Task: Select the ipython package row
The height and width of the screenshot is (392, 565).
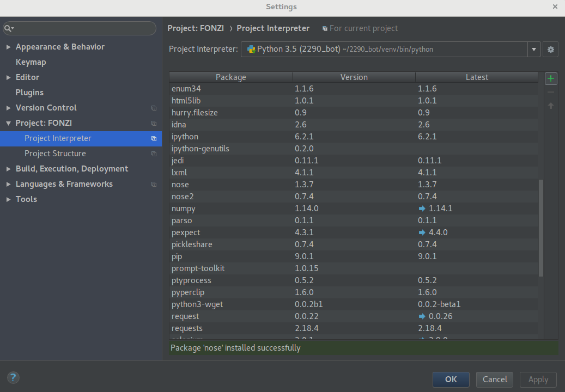Action: click(x=354, y=137)
